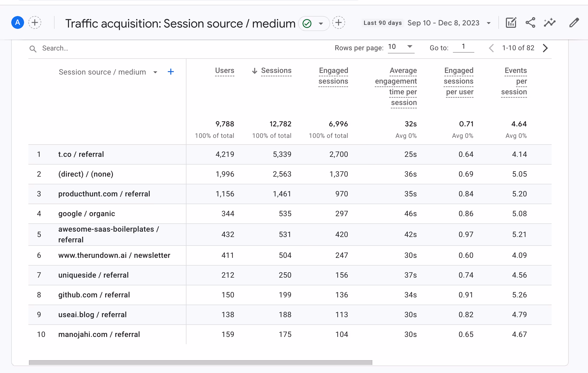Open Insights sparkline icon

(x=549, y=23)
